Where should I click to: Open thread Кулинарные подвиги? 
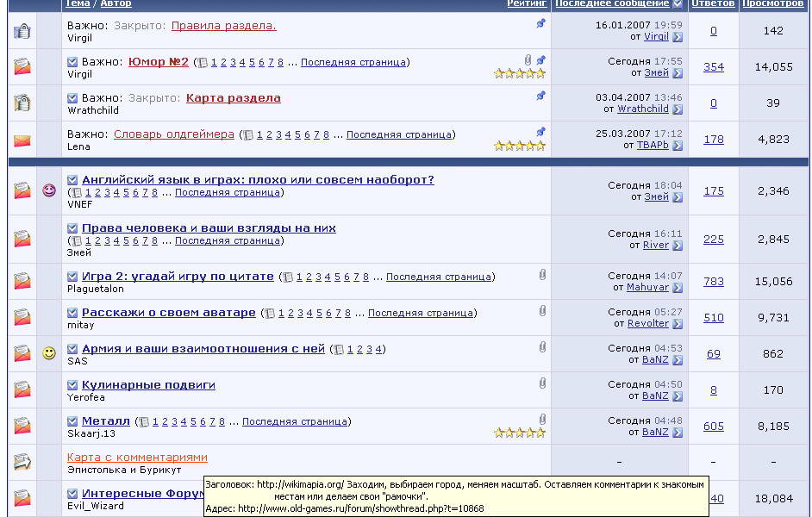[148, 385]
